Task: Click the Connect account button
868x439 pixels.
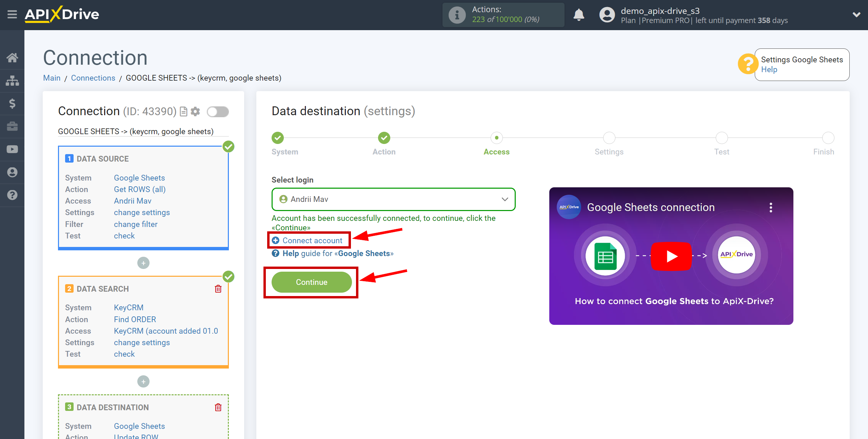Action: pos(313,240)
